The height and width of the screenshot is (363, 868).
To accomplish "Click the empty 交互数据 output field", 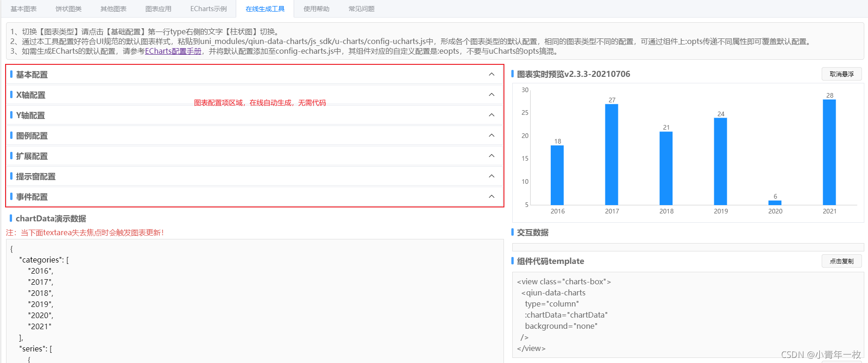I will point(687,247).
